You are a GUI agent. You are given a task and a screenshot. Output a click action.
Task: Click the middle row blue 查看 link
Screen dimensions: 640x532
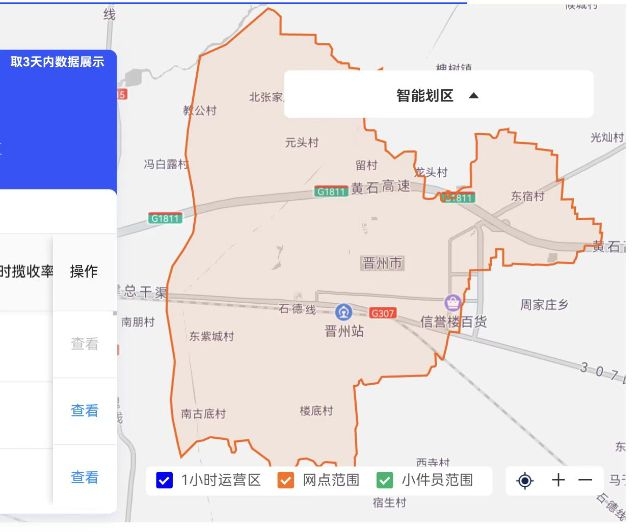pos(84,410)
